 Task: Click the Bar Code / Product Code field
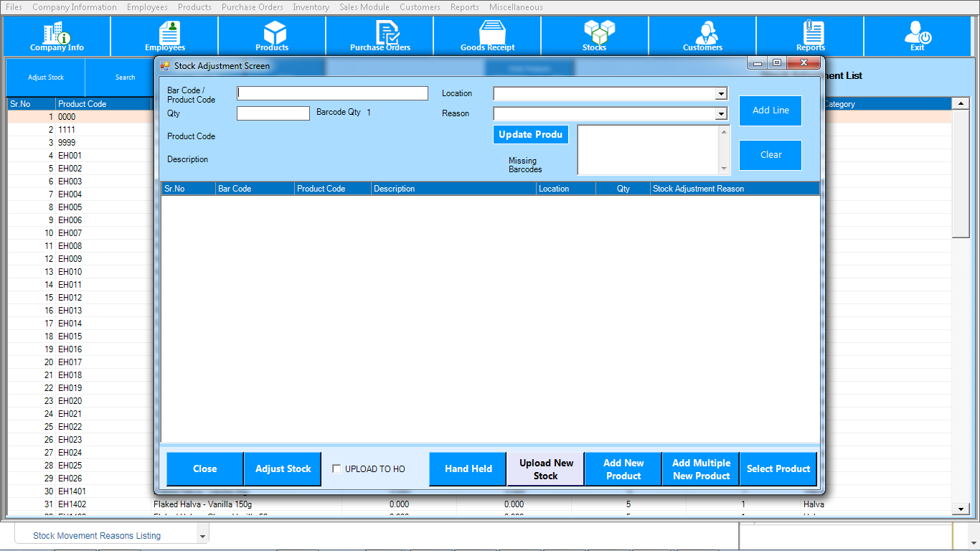pyautogui.click(x=332, y=93)
